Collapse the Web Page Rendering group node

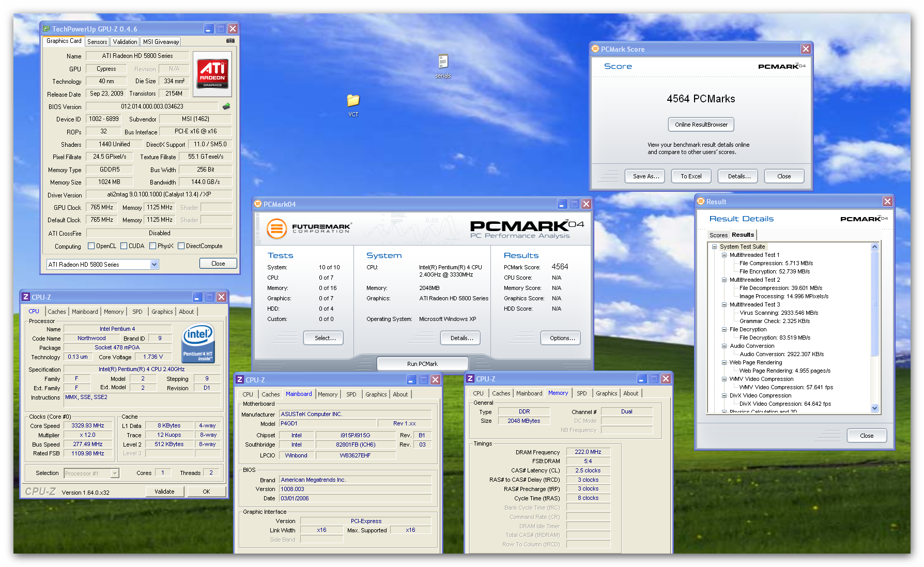[725, 362]
